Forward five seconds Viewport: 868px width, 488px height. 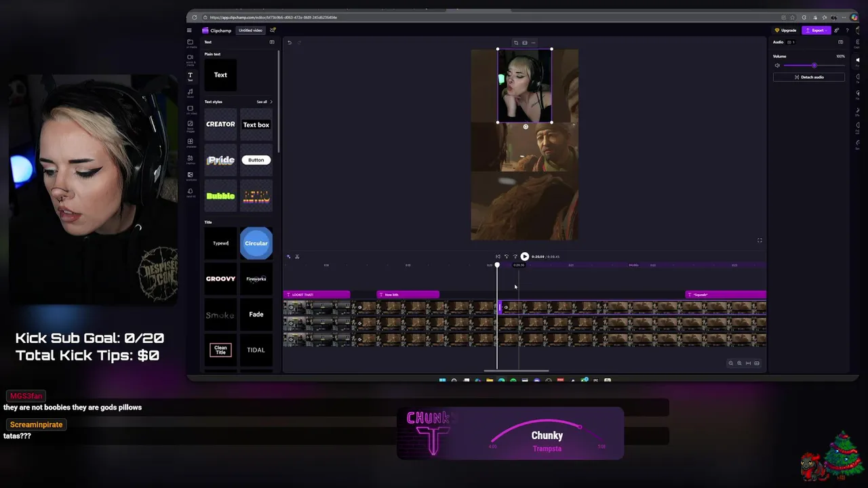coord(515,257)
